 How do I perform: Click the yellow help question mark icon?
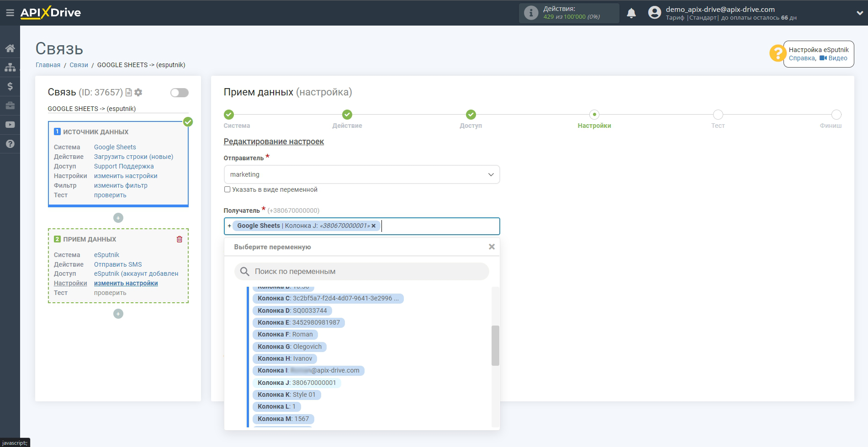point(777,53)
